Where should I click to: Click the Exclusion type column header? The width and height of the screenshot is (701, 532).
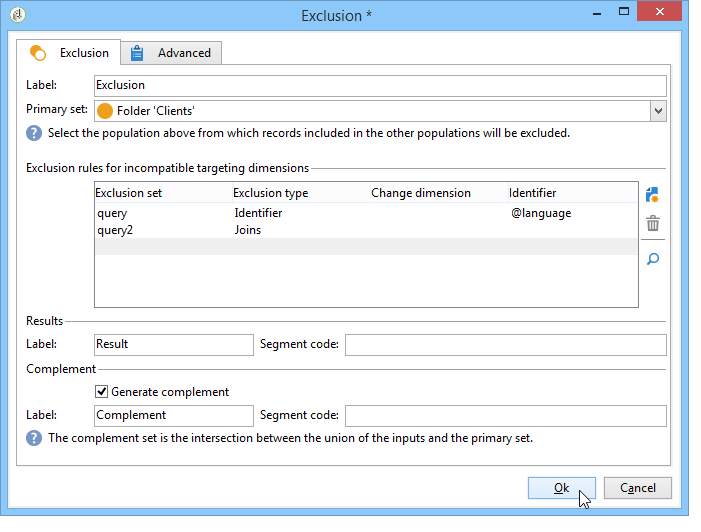pyautogui.click(x=301, y=193)
